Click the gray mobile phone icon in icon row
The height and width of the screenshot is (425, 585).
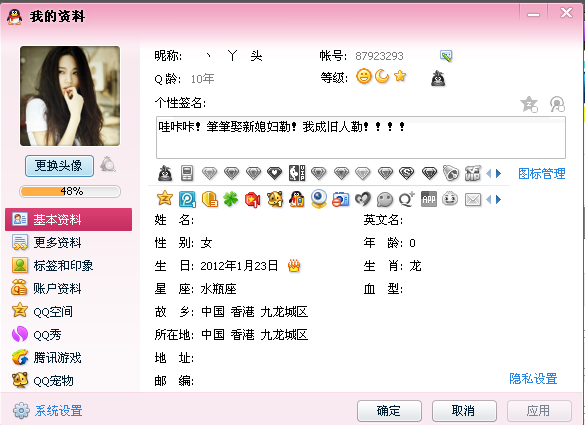pos(187,174)
